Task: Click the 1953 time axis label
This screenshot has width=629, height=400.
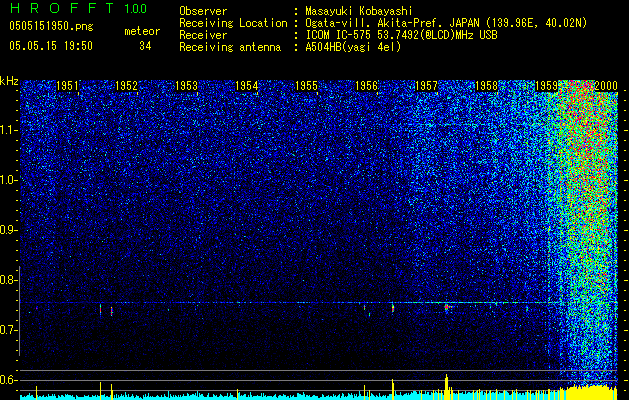Action: coord(187,86)
